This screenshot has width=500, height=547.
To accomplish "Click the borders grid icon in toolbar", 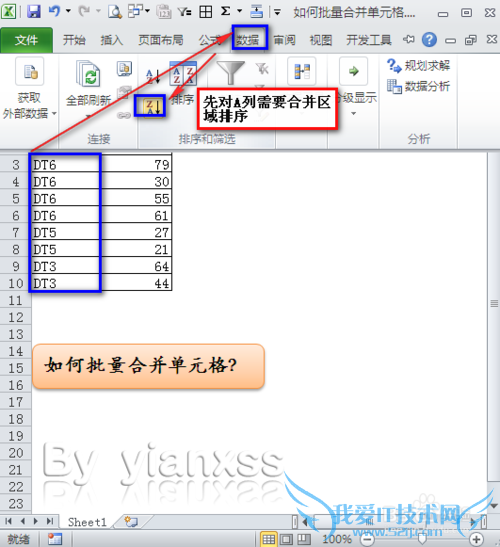I will (206, 12).
